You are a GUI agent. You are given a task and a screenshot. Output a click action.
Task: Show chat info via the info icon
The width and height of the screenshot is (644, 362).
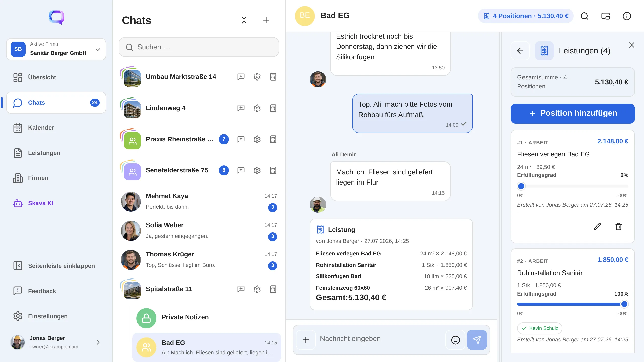click(x=627, y=16)
